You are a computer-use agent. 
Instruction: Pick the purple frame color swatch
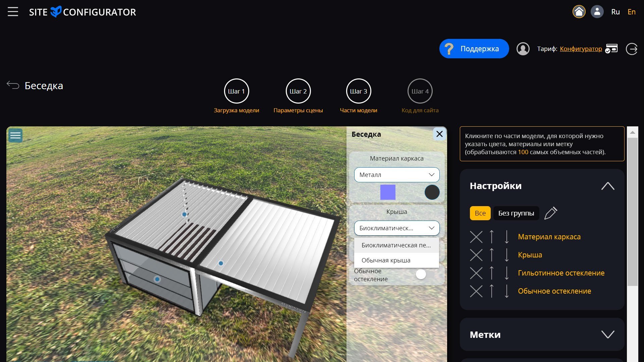click(x=388, y=192)
